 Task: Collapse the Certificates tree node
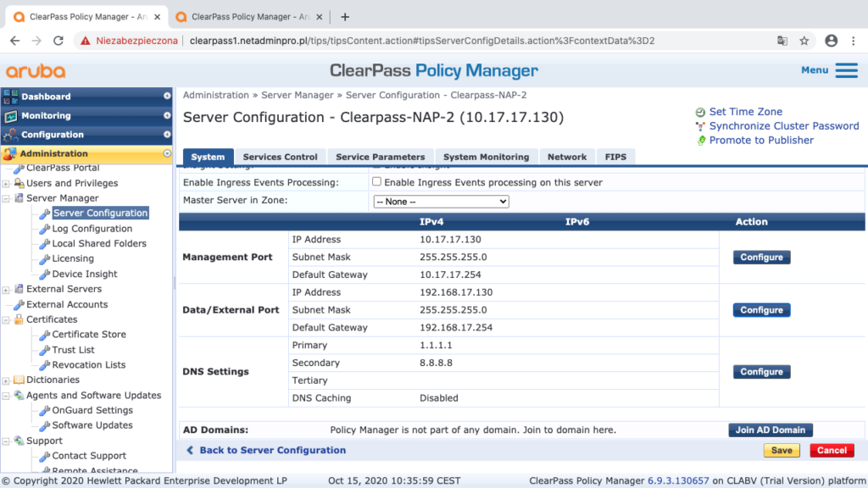click(6, 319)
